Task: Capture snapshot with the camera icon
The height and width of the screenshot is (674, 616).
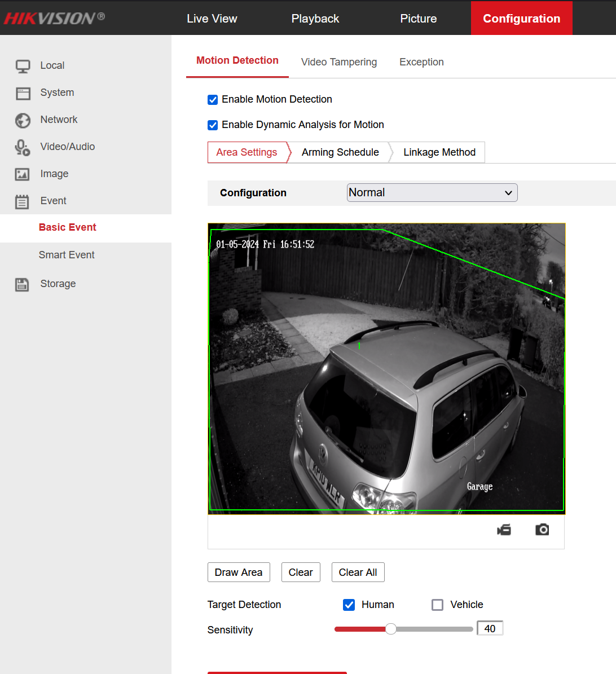Action: pyautogui.click(x=542, y=530)
